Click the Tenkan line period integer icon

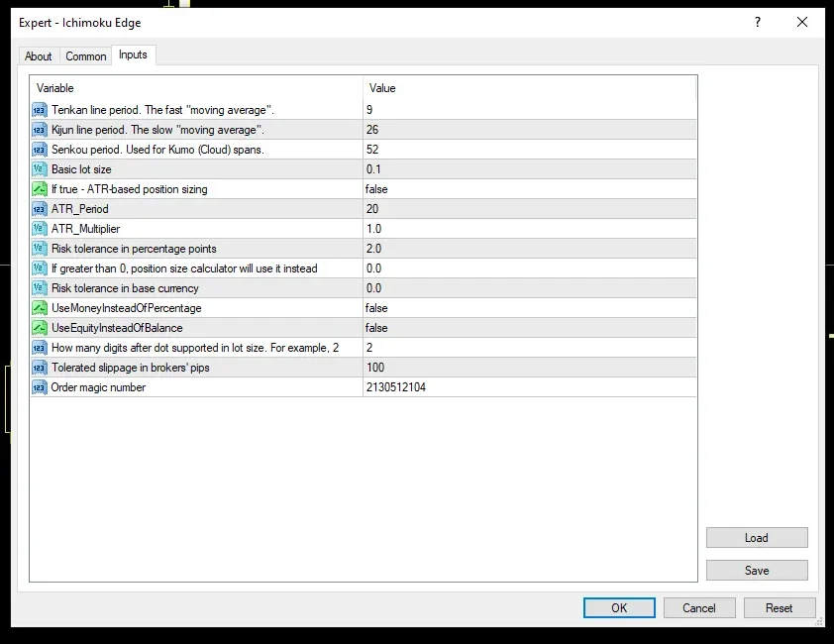(x=40, y=110)
